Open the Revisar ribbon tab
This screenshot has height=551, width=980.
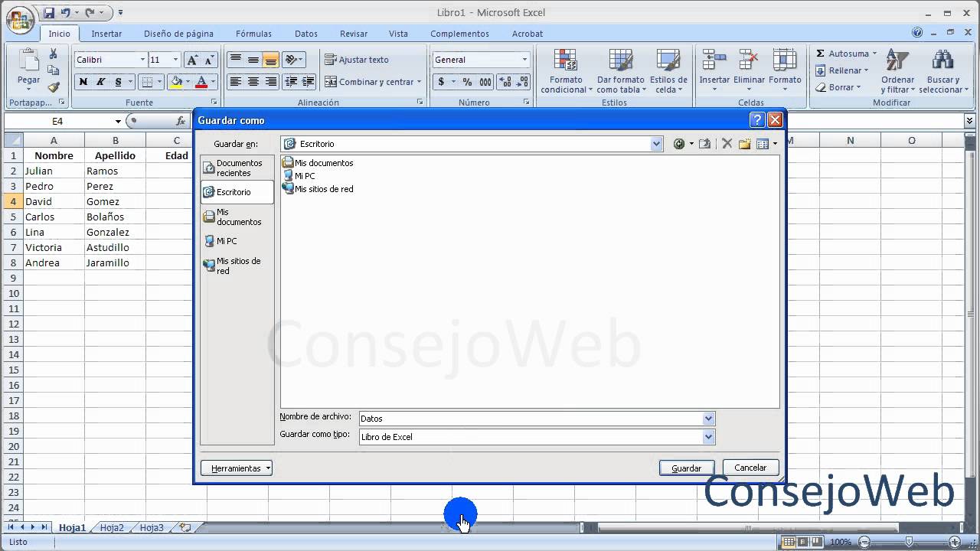(x=354, y=34)
